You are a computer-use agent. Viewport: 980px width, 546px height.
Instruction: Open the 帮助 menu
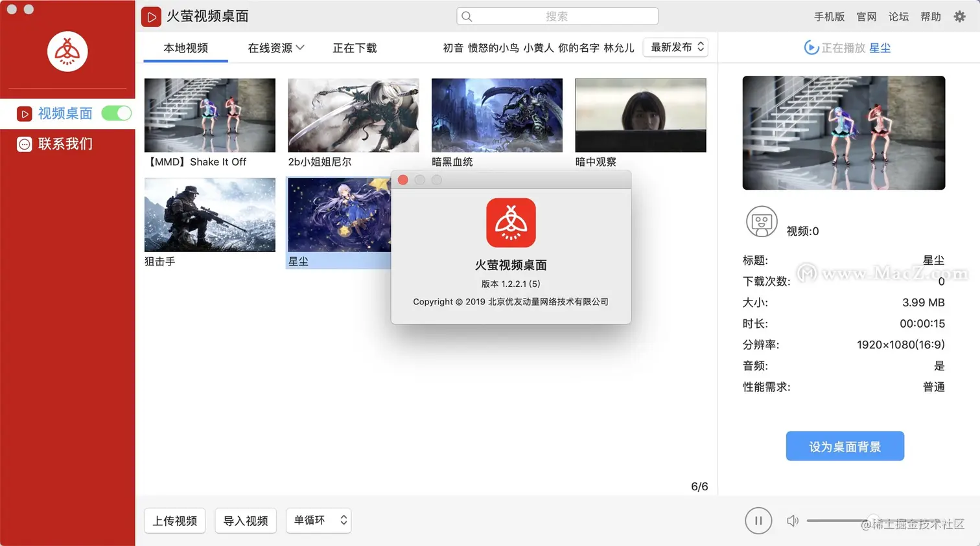pyautogui.click(x=931, y=17)
